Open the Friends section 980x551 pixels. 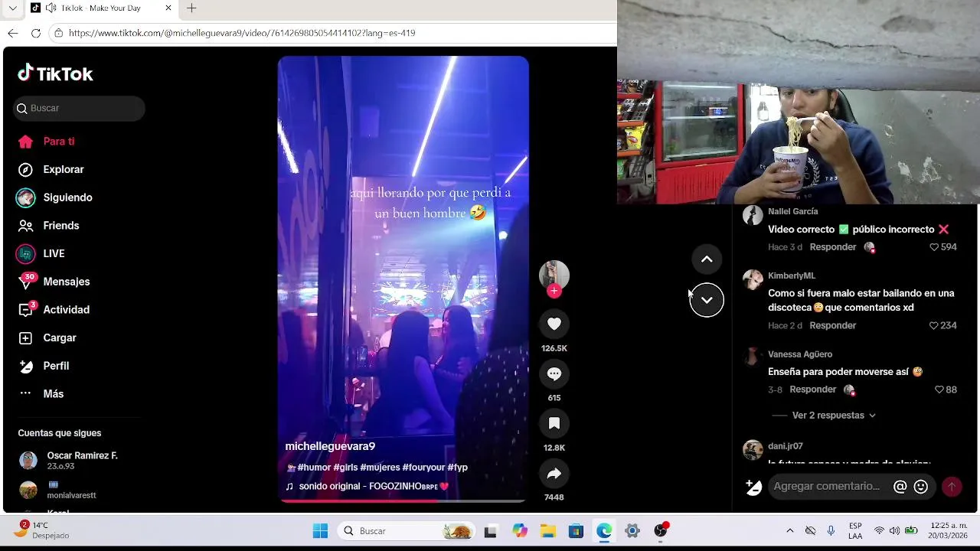(49, 226)
